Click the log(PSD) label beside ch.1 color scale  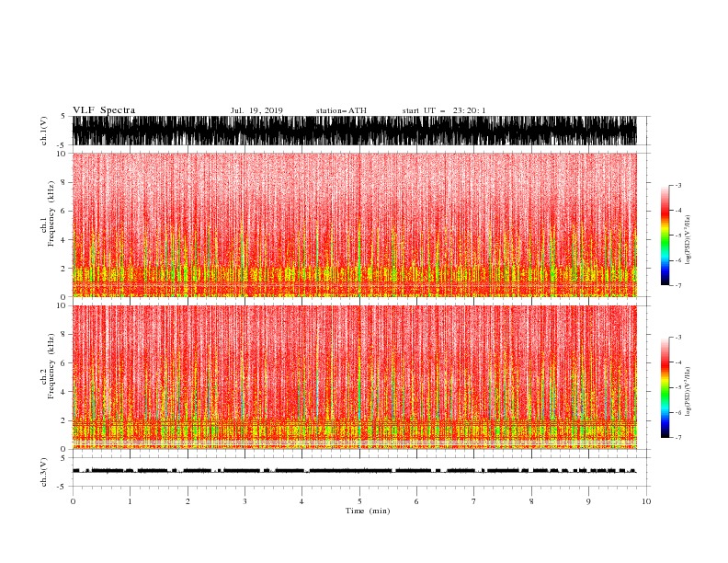(688, 240)
